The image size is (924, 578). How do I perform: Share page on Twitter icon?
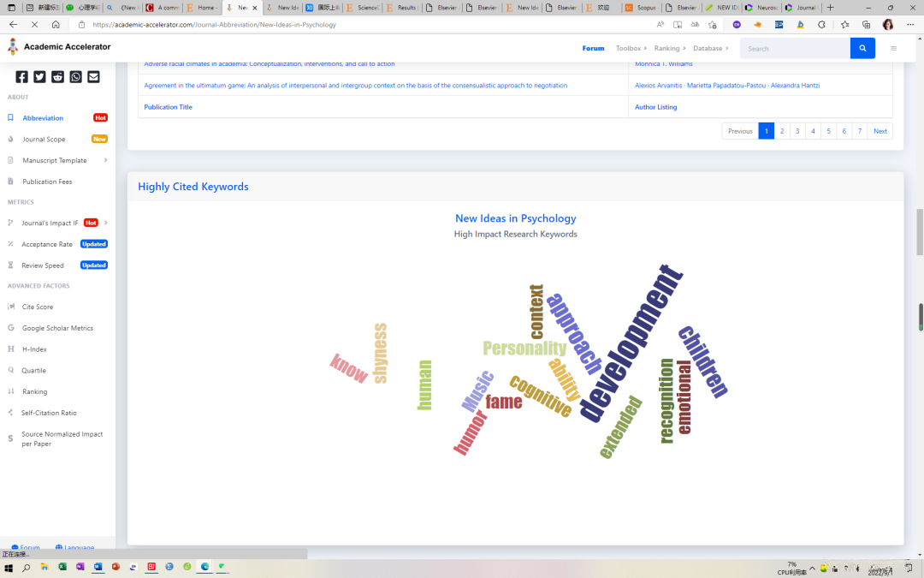click(x=39, y=77)
